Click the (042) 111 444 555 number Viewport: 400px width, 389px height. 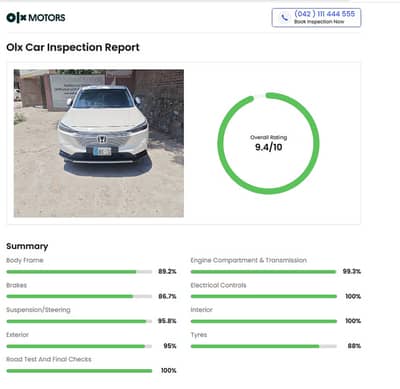324,14
